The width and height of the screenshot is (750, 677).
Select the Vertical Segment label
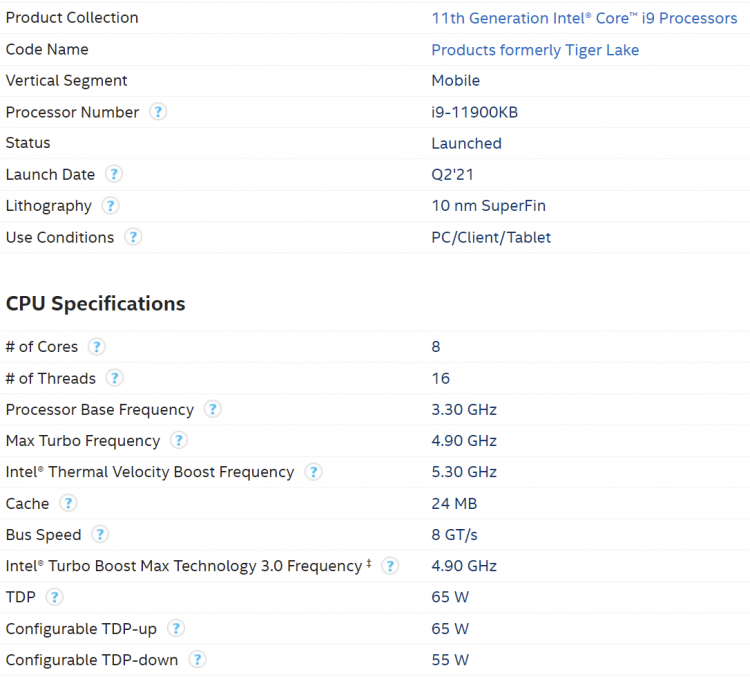click(x=66, y=80)
